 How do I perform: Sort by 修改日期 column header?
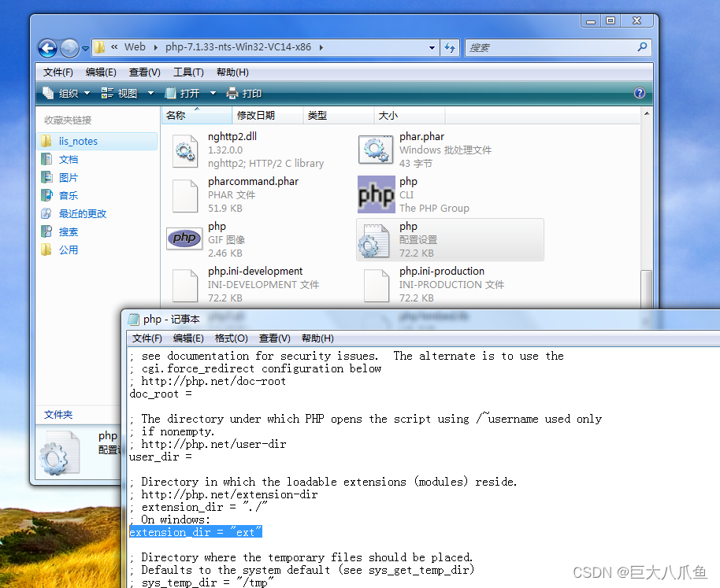click(x=268, y=115)
